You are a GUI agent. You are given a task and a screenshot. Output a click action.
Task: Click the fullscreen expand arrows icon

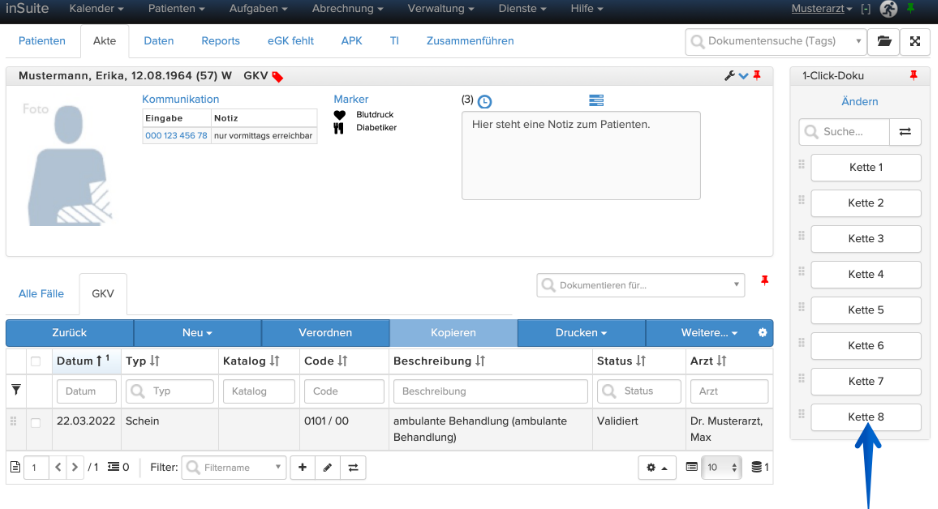pyautogui.click(x=915, y=41)
